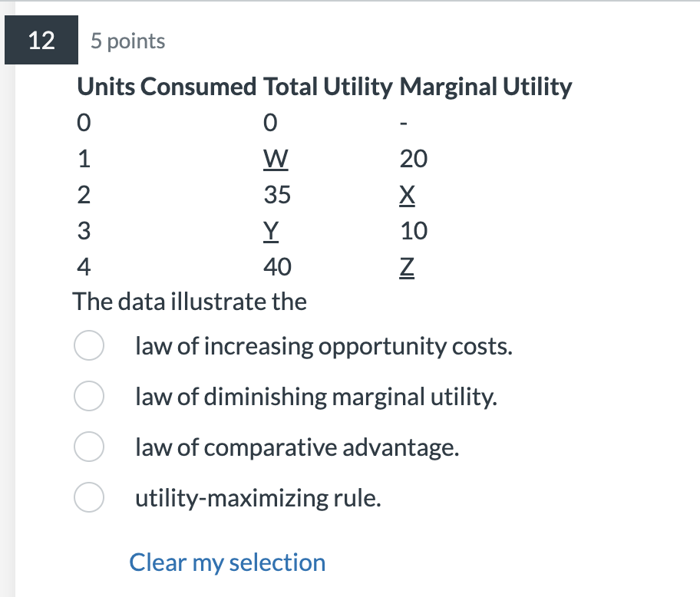Click the underlined blank X in the table
The width and height of the screenshot is (700, 597).
[407, 195]
